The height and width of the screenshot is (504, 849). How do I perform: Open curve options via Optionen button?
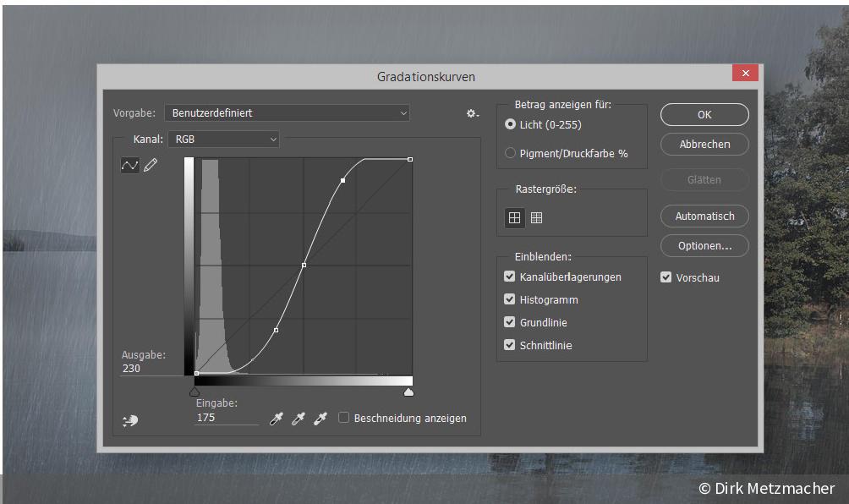tap(704, 245)
